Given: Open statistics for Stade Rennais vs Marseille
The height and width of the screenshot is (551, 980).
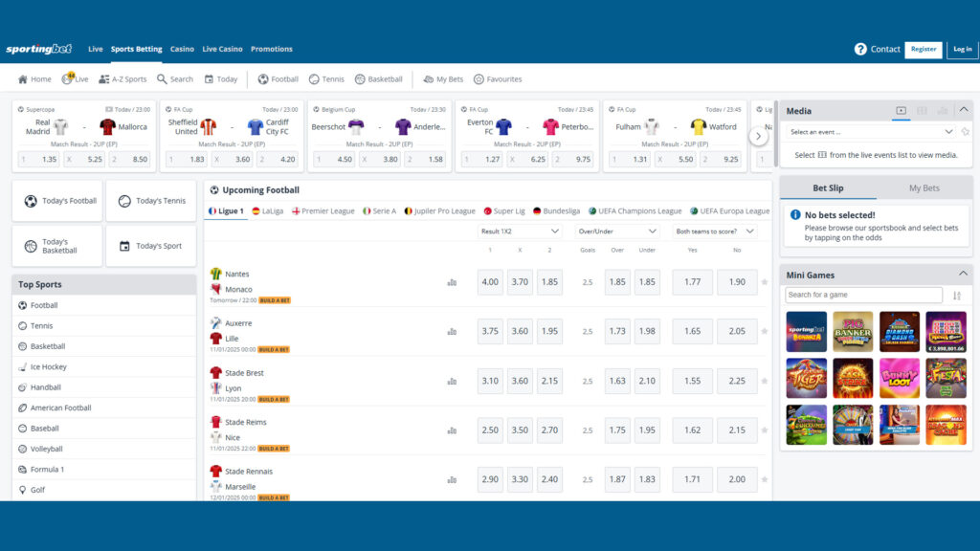Looking at the screenshot, I should click(x=452, y=480).
